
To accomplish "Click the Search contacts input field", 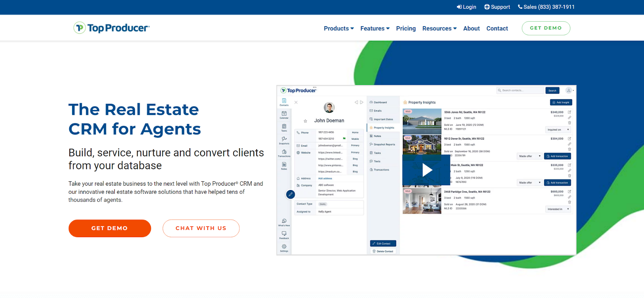I will coord(520,90).
